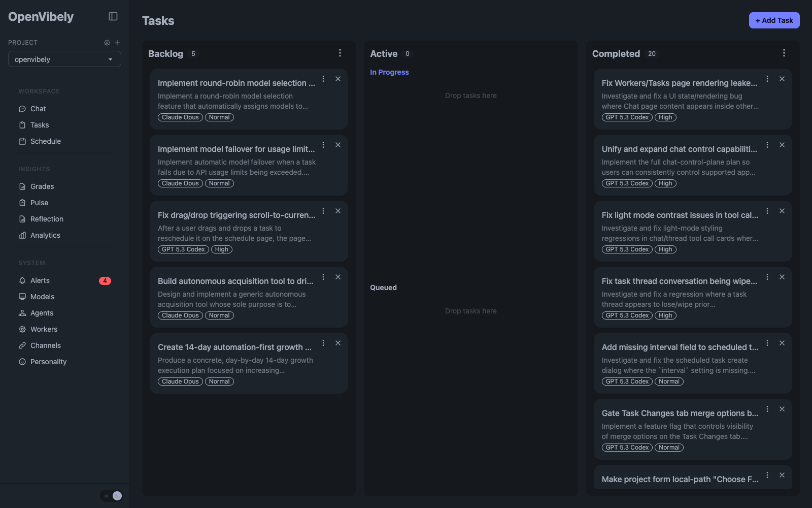Open the Reflection page
Image resolution: width=812 pixels, height=508 pixels.
(47, 219)
